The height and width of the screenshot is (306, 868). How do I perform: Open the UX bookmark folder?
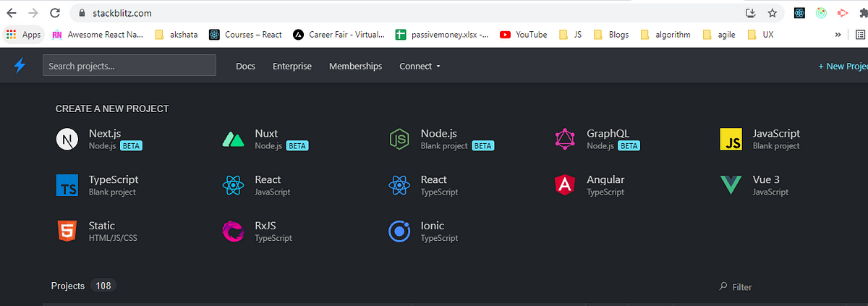tap(760, 34)
